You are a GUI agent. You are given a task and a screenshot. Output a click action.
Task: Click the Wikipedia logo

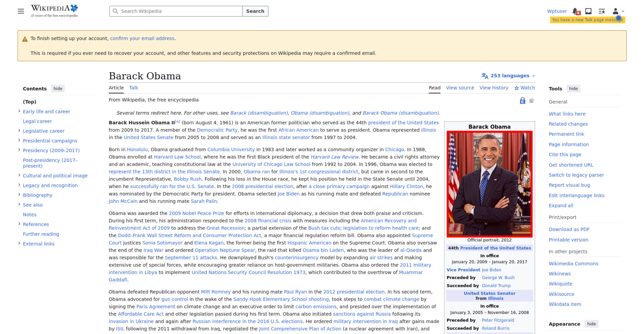pos(54,11)
